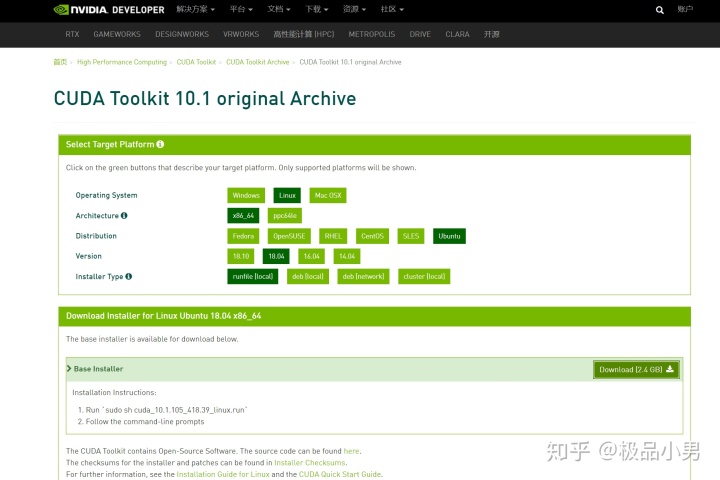Select Windows operating system

(x=246, y=195)
